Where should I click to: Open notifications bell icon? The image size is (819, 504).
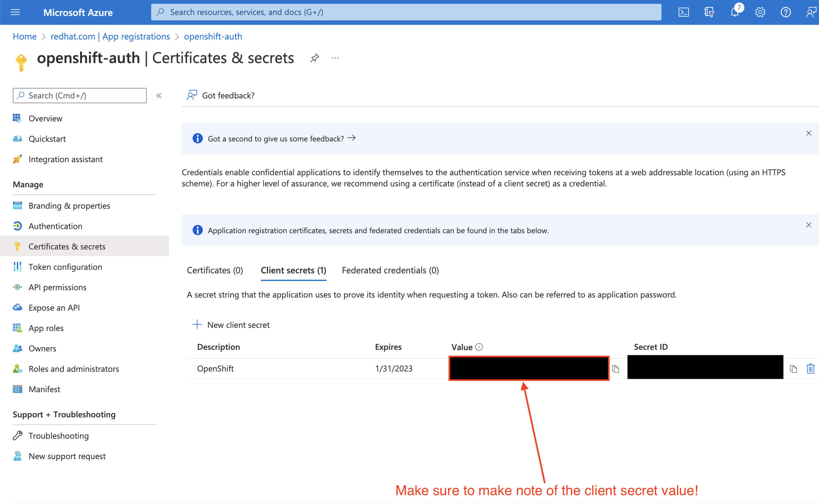point(734,12)
